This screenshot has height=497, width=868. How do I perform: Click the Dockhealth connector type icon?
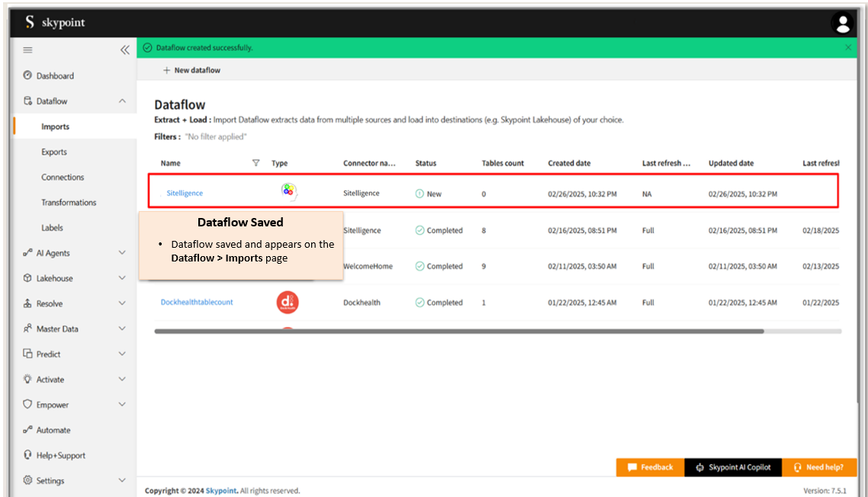(288, 303)
